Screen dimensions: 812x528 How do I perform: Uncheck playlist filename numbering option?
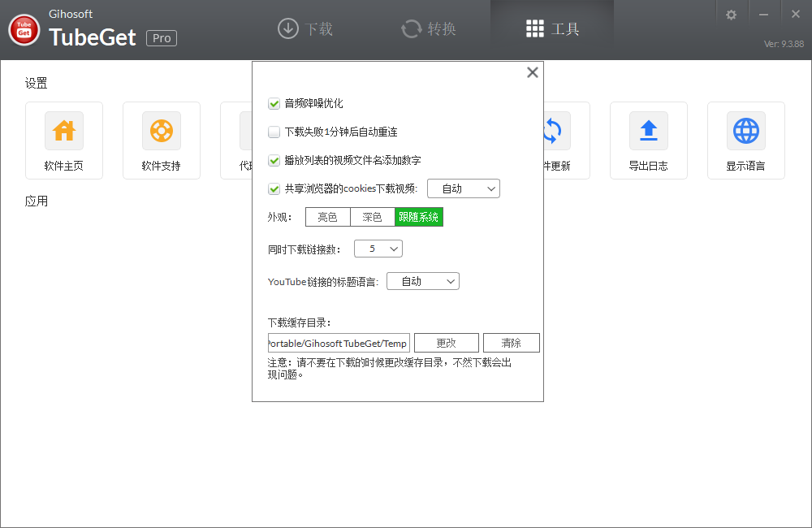(x=274, y=160)
